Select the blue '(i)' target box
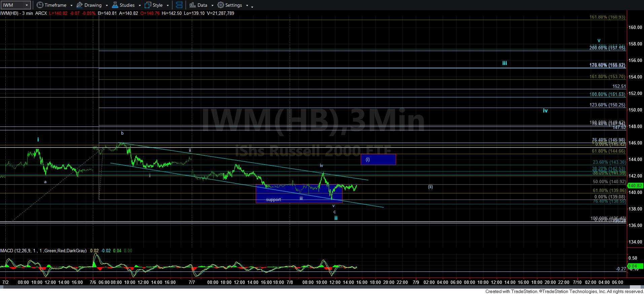Screen dimensions: 644x294 [x=378, y=159]
